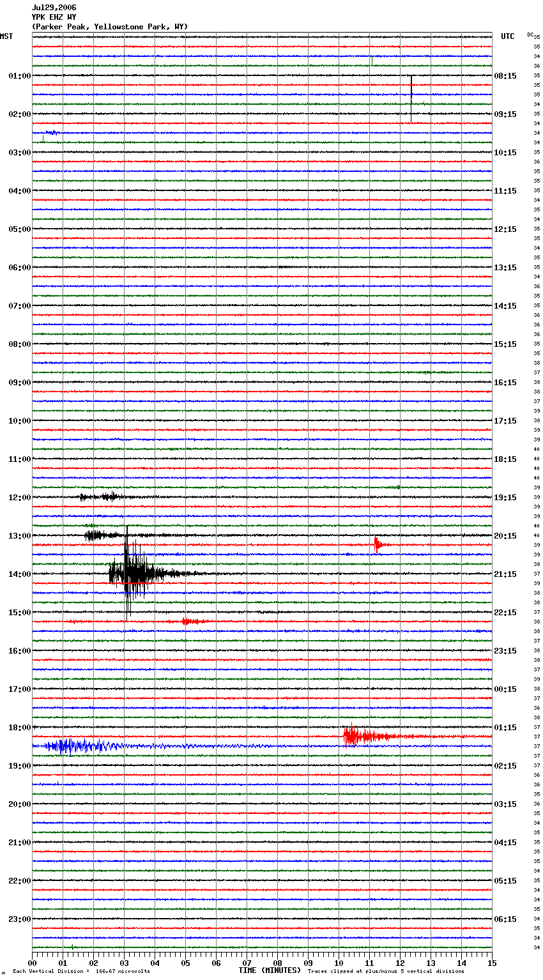Select the '23:00' MST hour label

19,919
